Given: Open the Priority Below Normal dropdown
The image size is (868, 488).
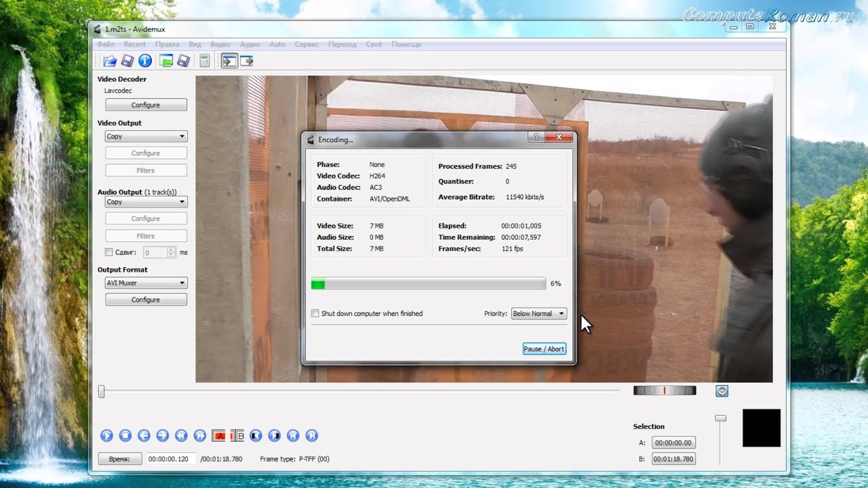Looking at the screenshot, I should [x=538, y=313].
